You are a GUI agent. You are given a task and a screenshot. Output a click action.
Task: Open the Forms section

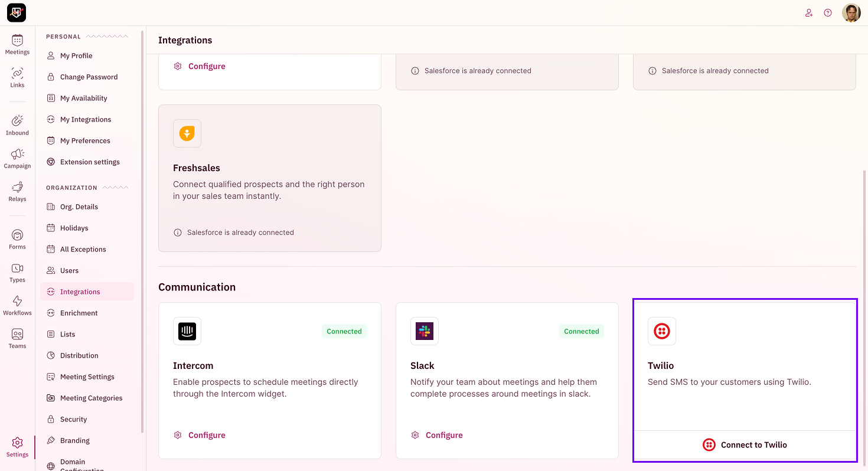[x=17, y=239]
